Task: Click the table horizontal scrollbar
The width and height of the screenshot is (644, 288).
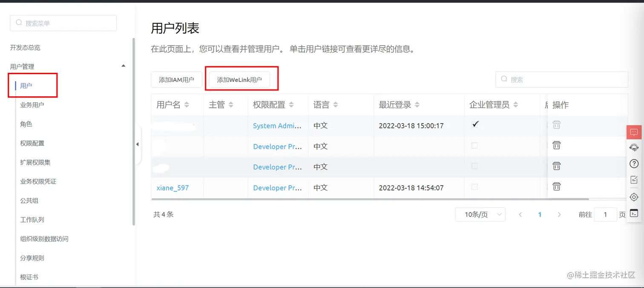Action: click(370, 199)
